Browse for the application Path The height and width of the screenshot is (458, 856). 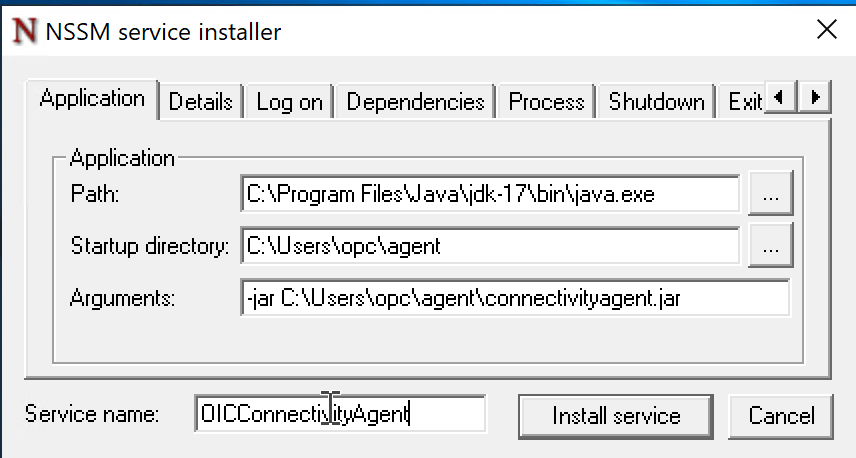[x=770, y=195]
